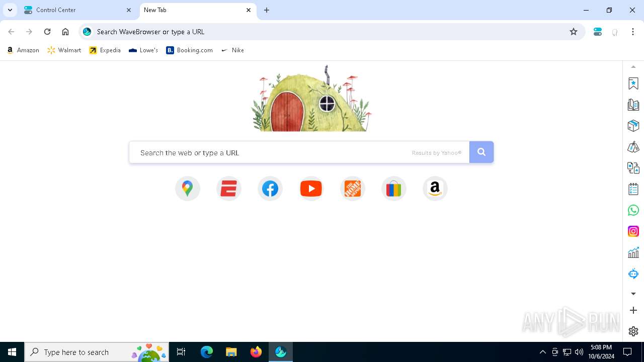This screenshot has width=644, height=362.
Task: Open Task View on the taskbar
Action: [x=181, y=352]
